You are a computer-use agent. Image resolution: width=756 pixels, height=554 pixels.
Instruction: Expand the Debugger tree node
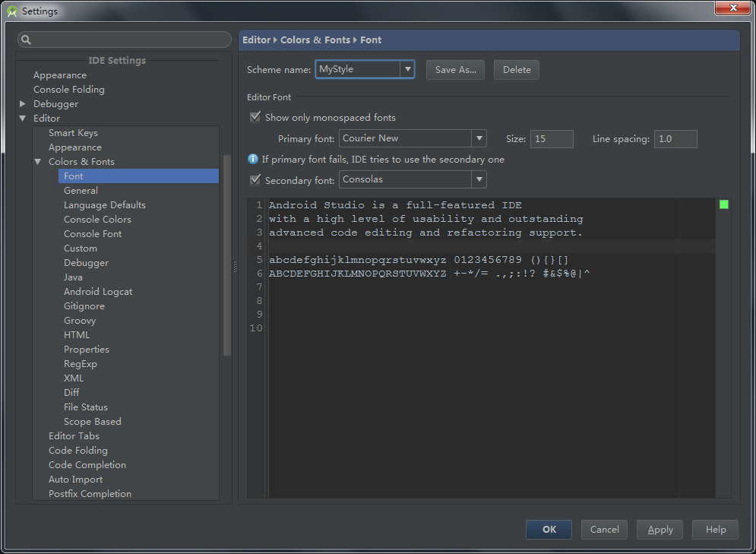click(23, 104)
